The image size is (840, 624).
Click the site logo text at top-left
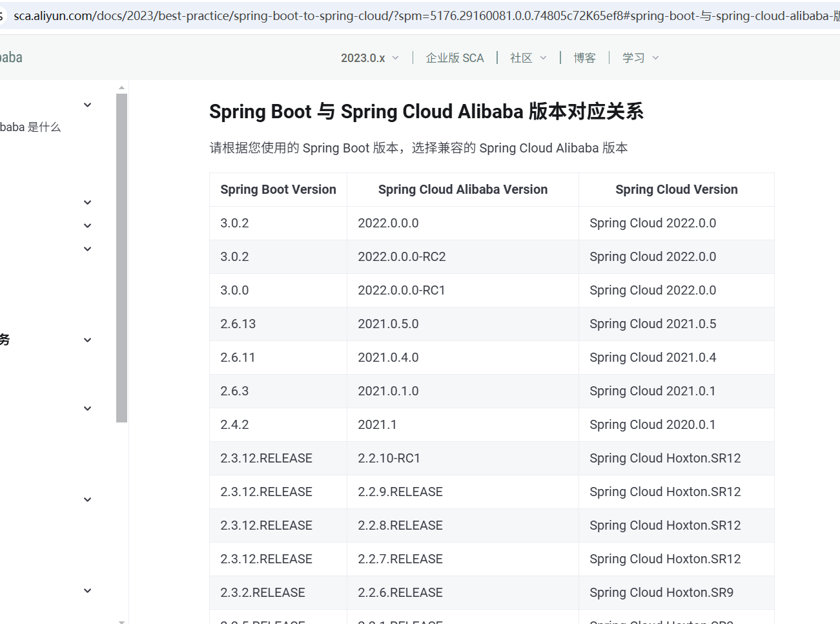pyautogui.click(x=11, y=57)
